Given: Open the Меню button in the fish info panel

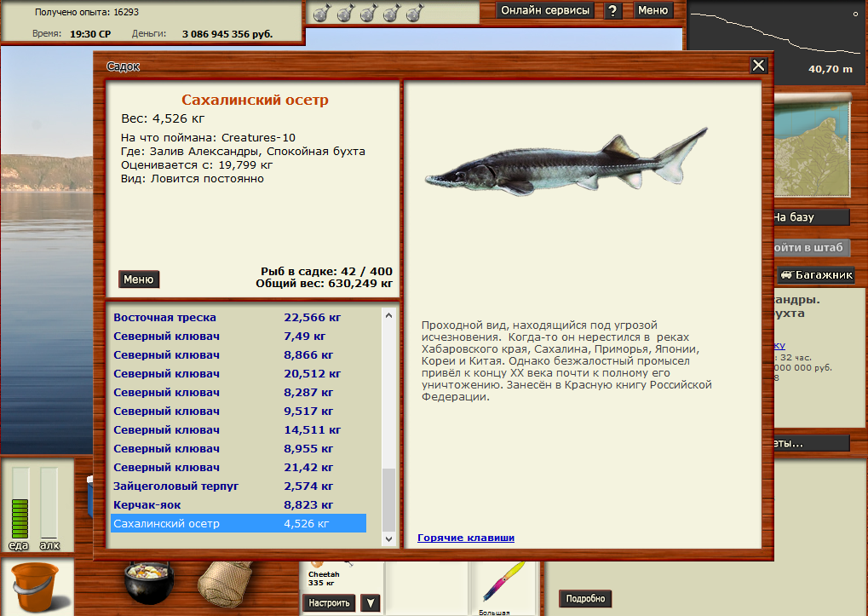Looking at the screenshot, I should tap(139, 279).
